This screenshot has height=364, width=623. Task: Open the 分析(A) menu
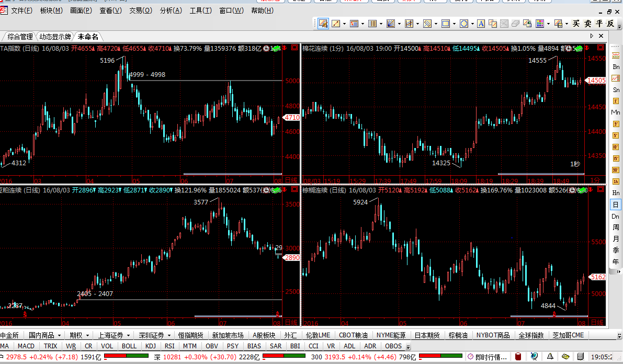171,10
